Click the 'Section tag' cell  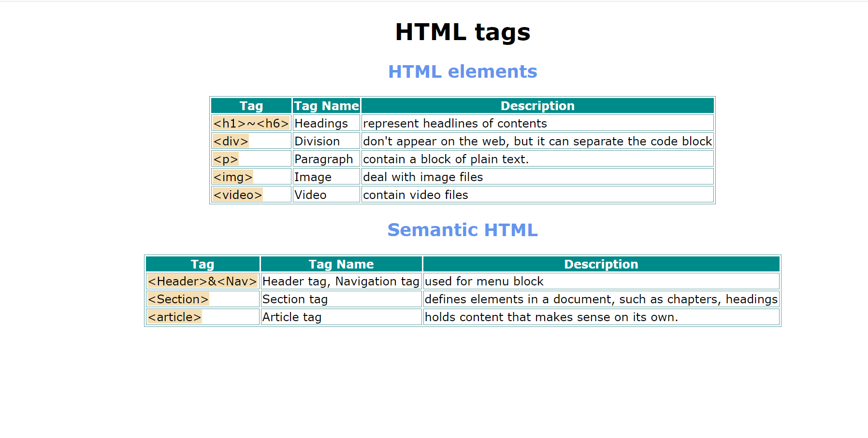pos(341,299)
